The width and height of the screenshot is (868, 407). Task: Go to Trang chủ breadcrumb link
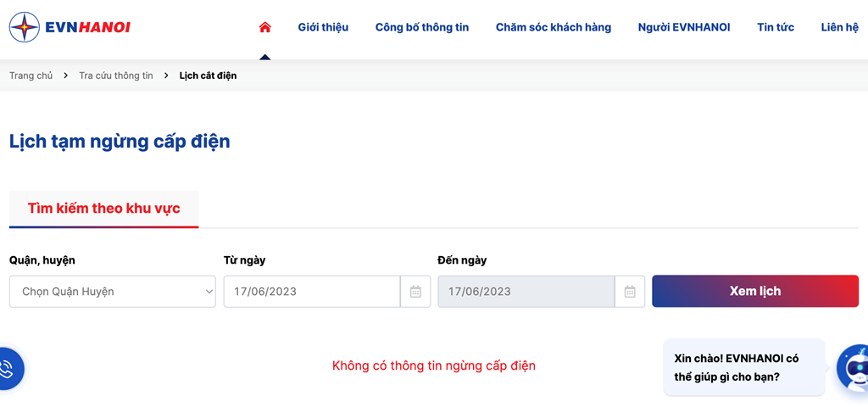click(31, 75)
